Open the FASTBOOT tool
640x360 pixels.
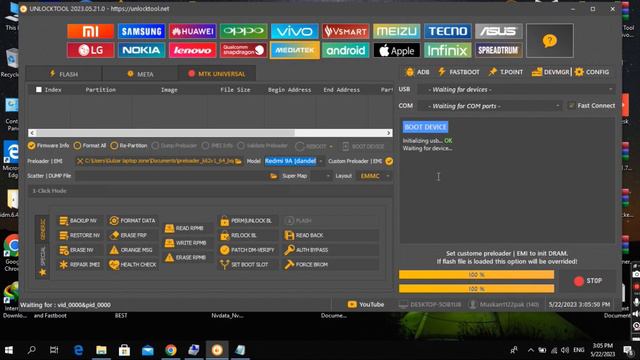click(459, 72)
